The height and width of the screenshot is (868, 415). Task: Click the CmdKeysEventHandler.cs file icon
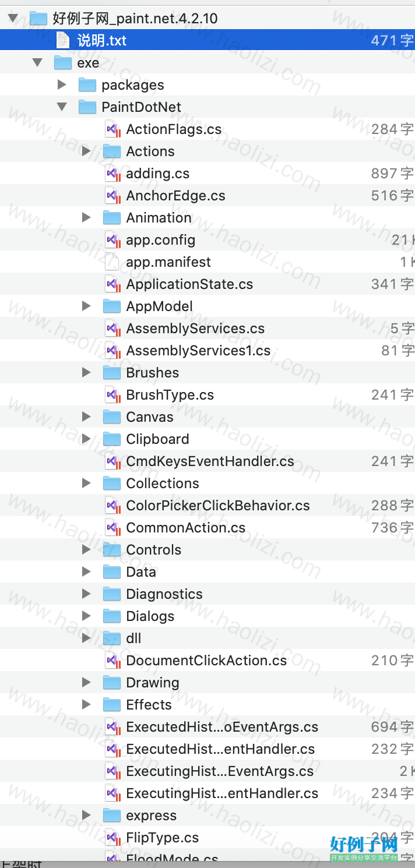(x=112, y=461)
